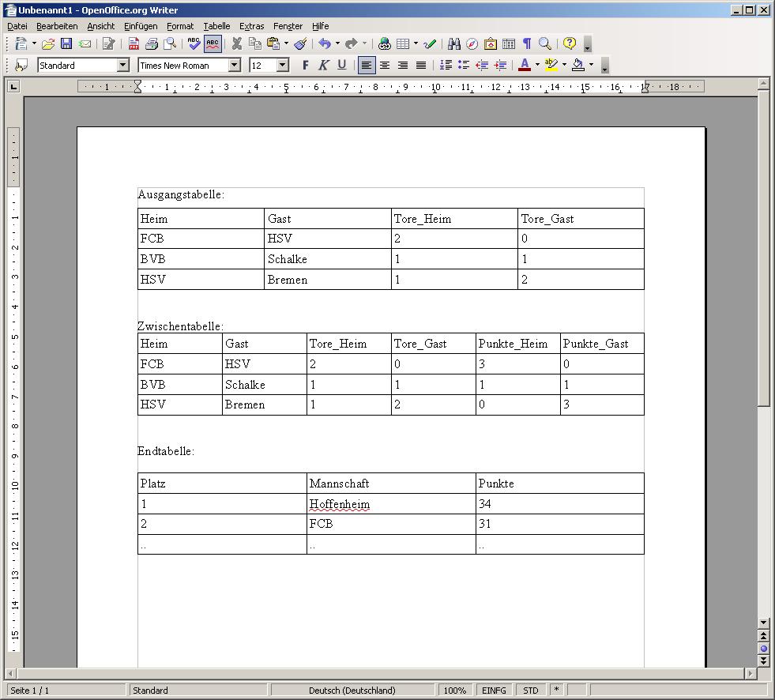Toggle Italic formatting (K)
Screen dimensions: 775x700
[x=323, y=66]
